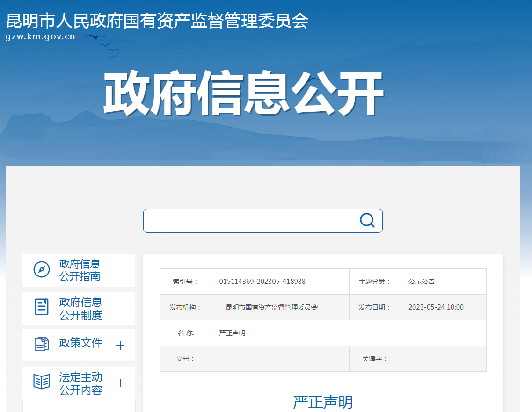The image size is (532, 412).
Task: Click the 昆明市人民政府国有资产监督管理委员会 site title
Action: 157,21
